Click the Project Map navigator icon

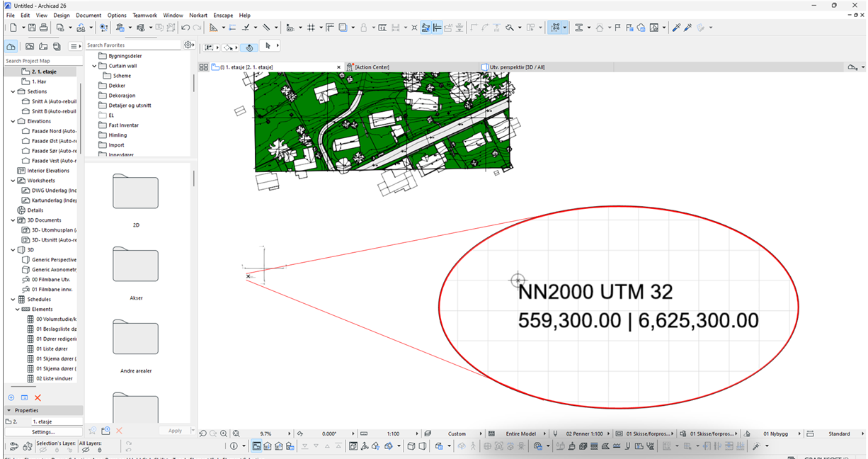[11, 46]
